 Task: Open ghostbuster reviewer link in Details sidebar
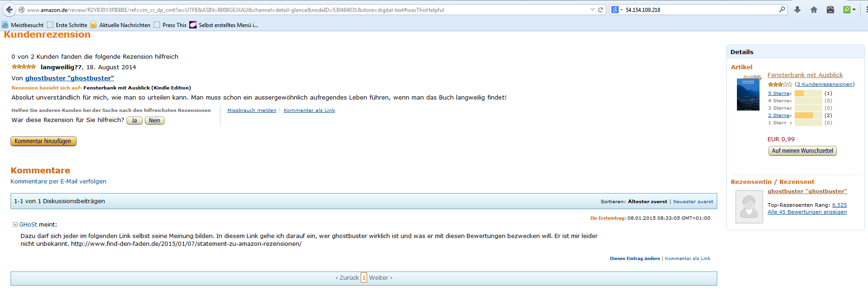(x=808, y=192)
